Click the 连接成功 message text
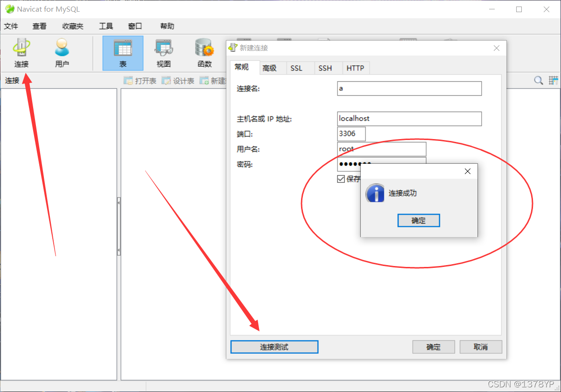The width and height of the screenshot is (561, 392). (403, 193)
